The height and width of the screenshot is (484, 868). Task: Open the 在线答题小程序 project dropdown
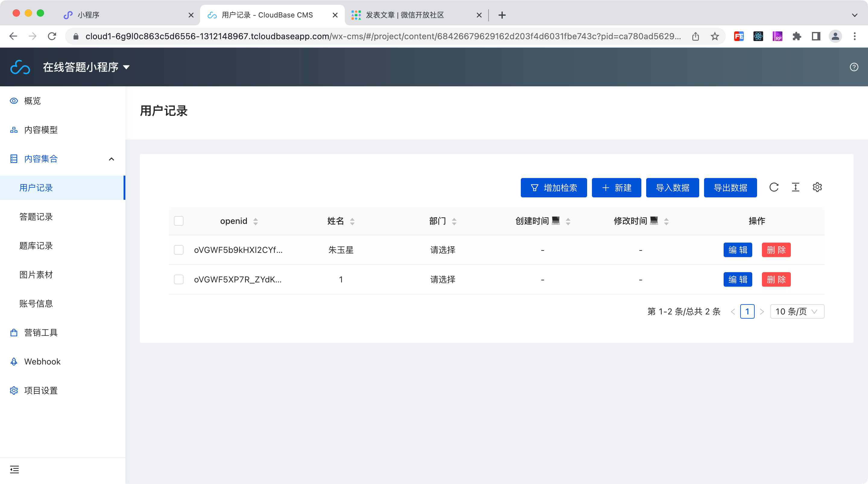[x=86, y=67]
